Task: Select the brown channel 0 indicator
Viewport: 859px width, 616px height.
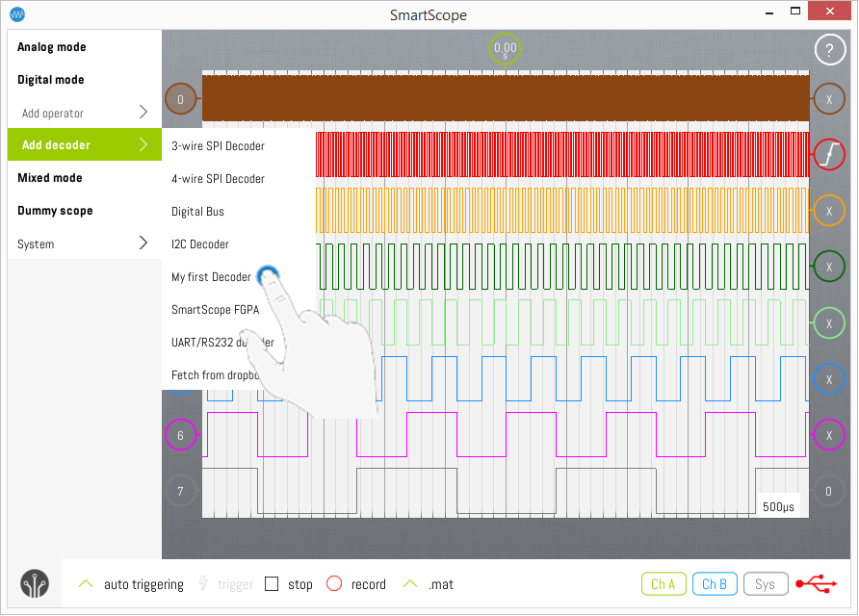Action: (180, 98)
